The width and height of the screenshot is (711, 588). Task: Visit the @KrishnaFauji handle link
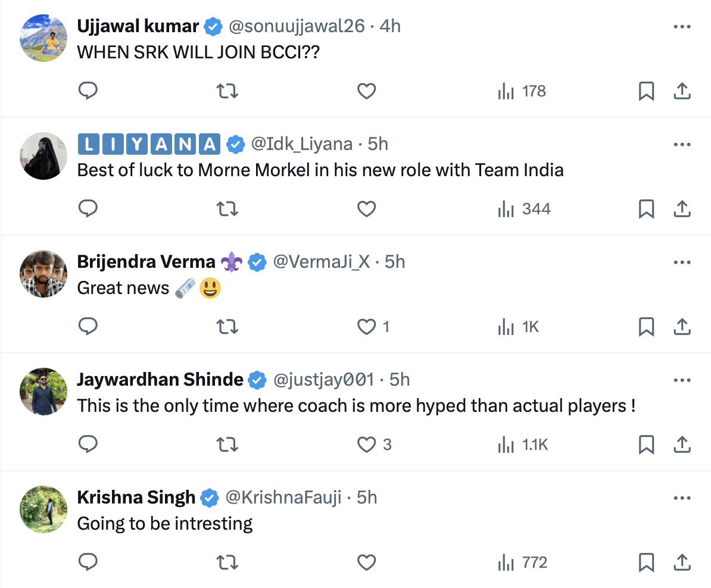[x=283, y=498]
